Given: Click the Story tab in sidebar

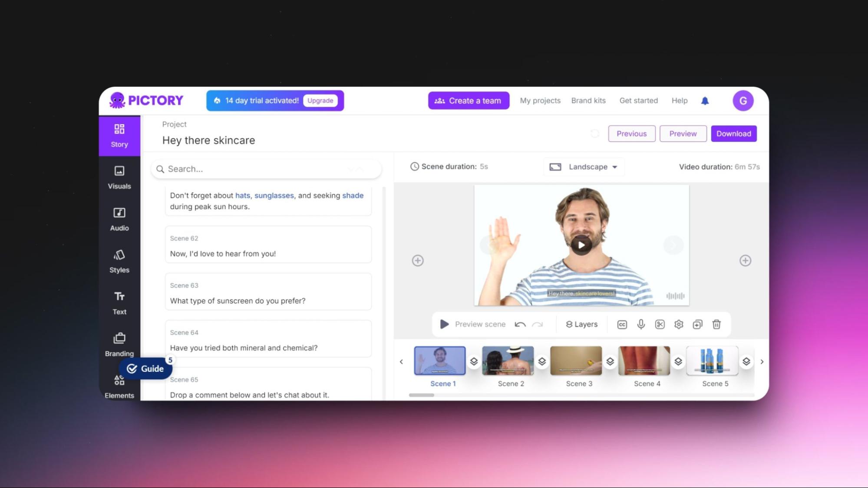Looking at the screenshot, I should (119, 135).
